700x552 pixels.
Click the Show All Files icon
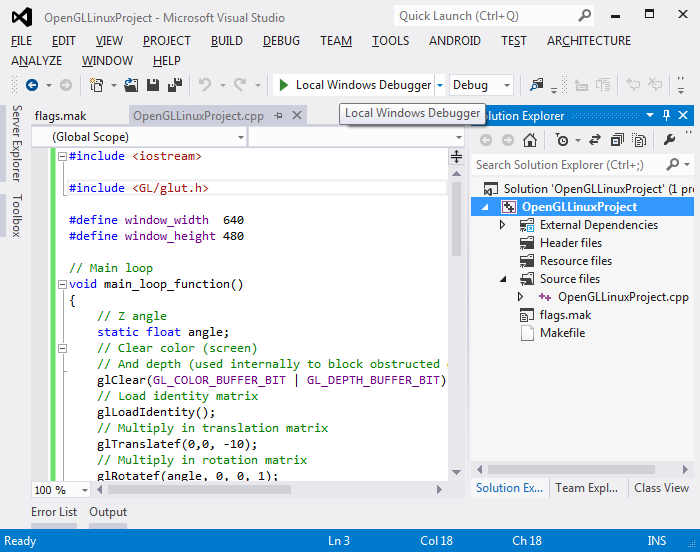pos(639,140)
